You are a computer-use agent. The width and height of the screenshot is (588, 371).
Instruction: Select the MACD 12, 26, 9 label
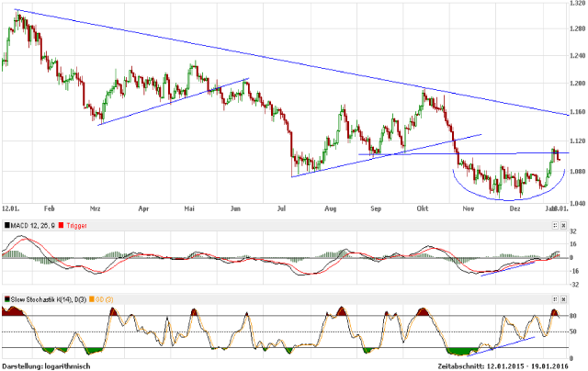pyautogui.click(x=33, y=225)
